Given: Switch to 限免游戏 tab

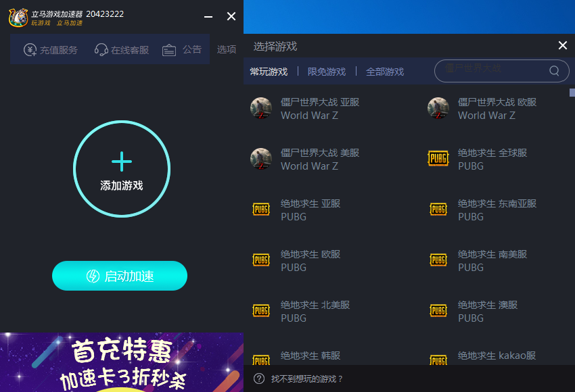Looking at the screenshot, I should (327, 72).
